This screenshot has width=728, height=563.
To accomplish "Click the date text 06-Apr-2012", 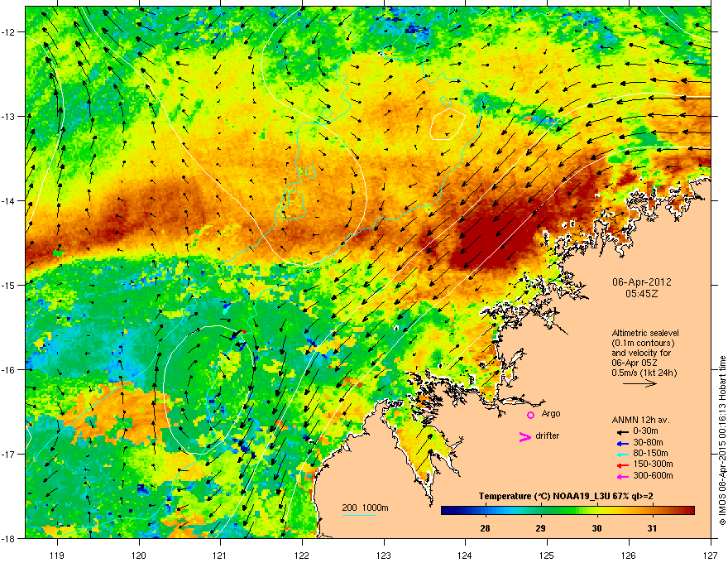I will (642, 282).
